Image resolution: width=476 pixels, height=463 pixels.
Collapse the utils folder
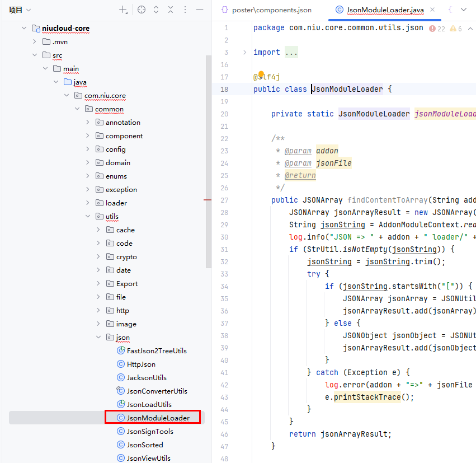coord(88,217)
